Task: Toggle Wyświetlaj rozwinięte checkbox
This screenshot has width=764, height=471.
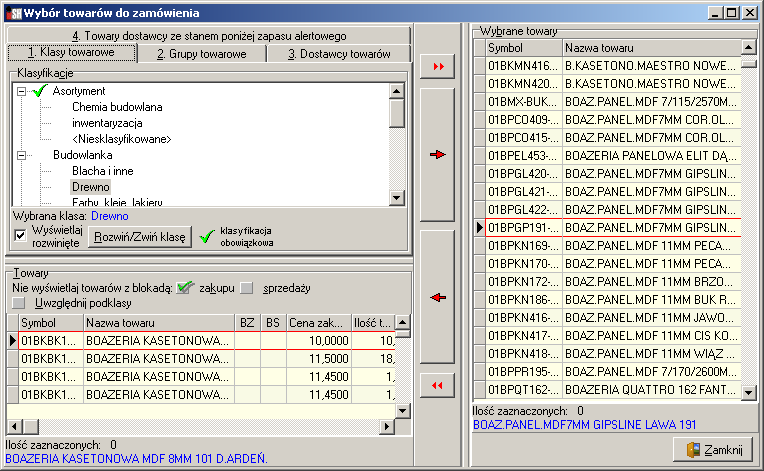Action: 20,236
